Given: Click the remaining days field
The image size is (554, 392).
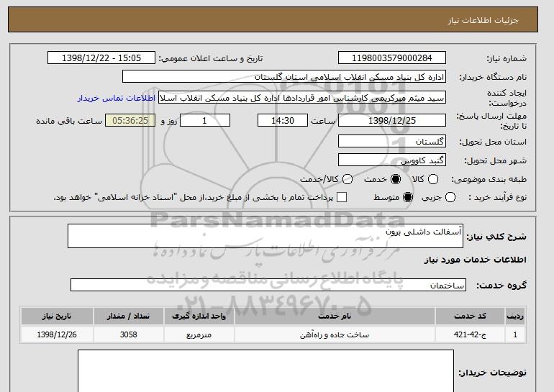Looking at the screenshot, I should tap(205, 120).
